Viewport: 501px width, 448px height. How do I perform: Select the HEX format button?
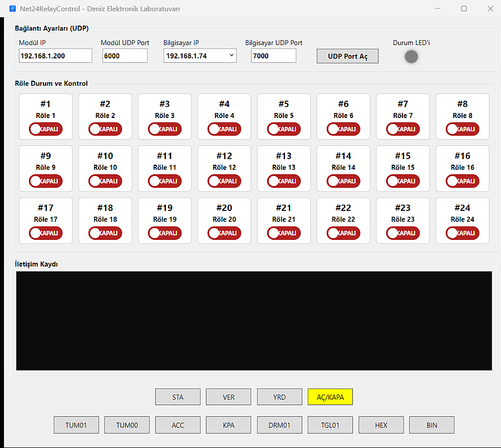[381, 425]
